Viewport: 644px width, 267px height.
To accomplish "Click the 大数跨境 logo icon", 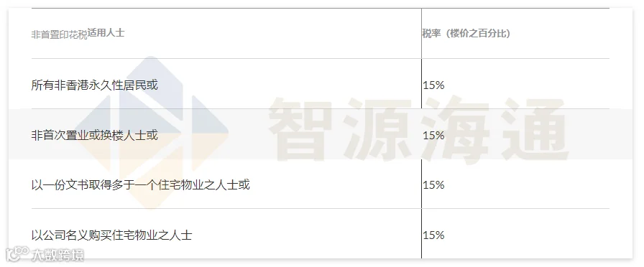I will pyautogui.click(x=17, y=254).
